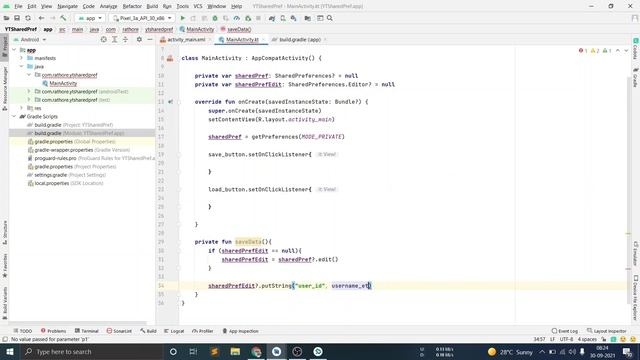The image size is (640, 360).
Task: Click the Sync/reload toolbar icon
Action: (28, 18)
